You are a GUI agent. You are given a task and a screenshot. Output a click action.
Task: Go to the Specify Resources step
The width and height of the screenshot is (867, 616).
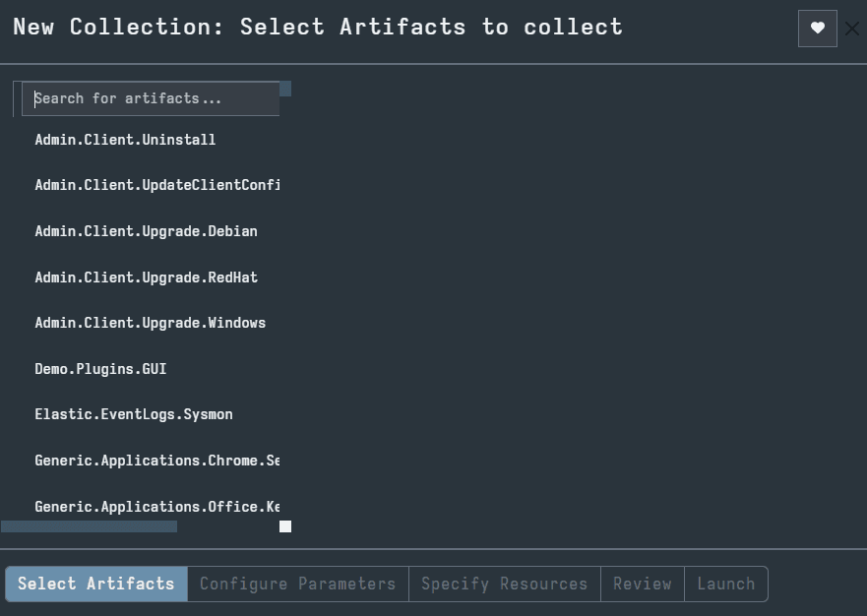pyautogui.click(x=504, y=584)
